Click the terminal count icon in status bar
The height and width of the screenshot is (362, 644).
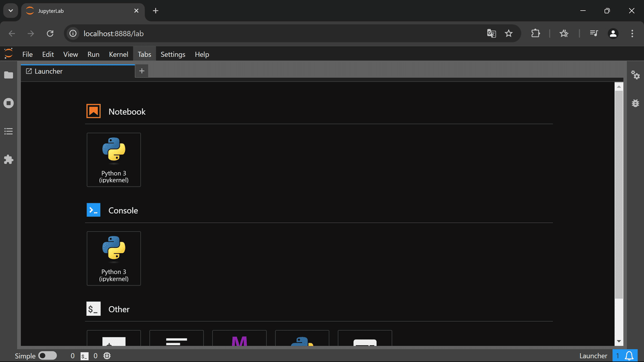pos(84,356)
